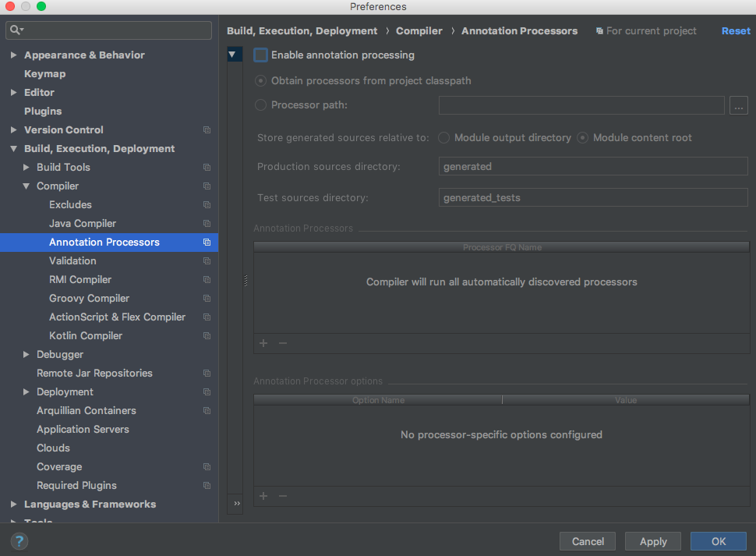Click the Apply button
The image size is (756, 556).
click(653, 541)
